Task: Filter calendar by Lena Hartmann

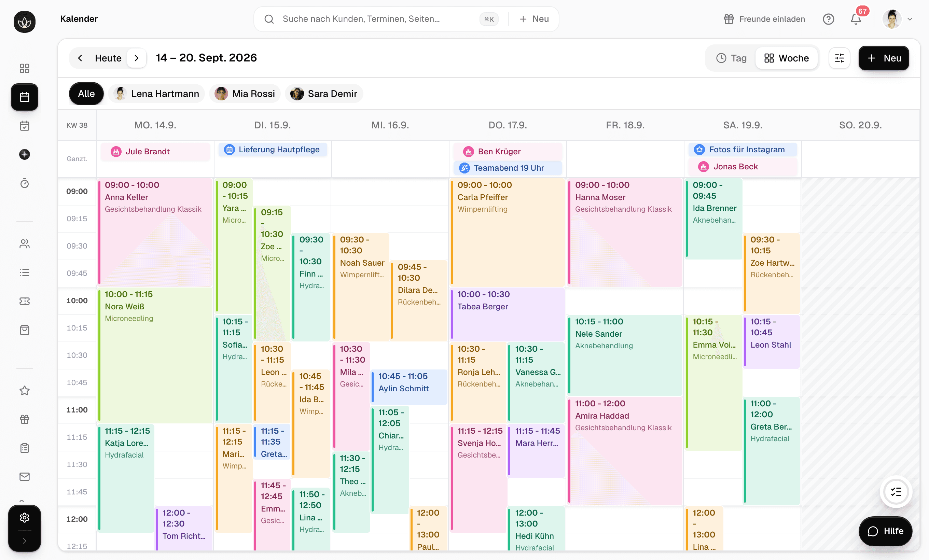Action: (156, 94)
